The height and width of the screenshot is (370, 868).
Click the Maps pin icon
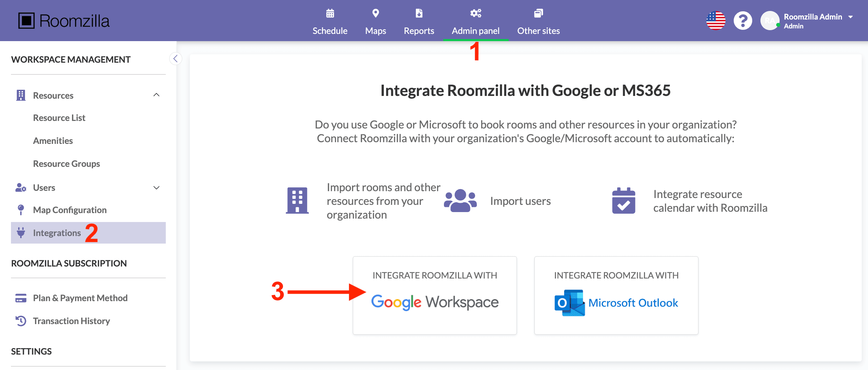pos(375,13)
